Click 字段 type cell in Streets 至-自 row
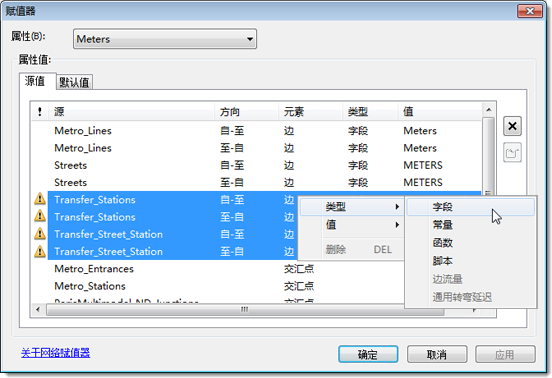The image size is (552, 378). click(x=358, y=182)
